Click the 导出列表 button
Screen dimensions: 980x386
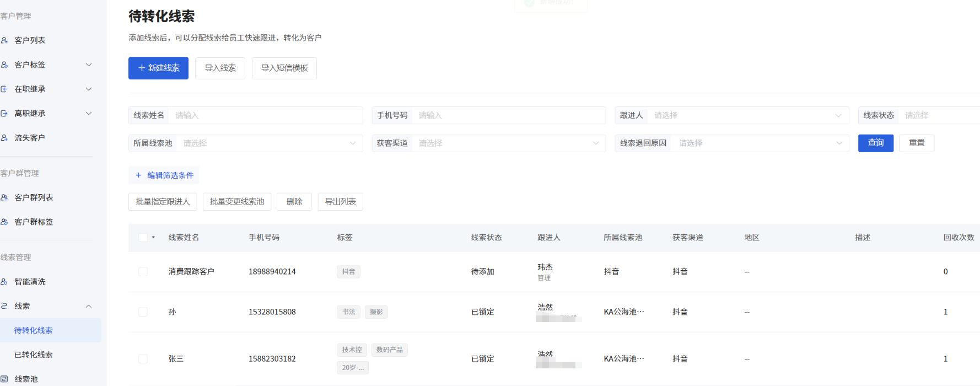coord(340,202)
